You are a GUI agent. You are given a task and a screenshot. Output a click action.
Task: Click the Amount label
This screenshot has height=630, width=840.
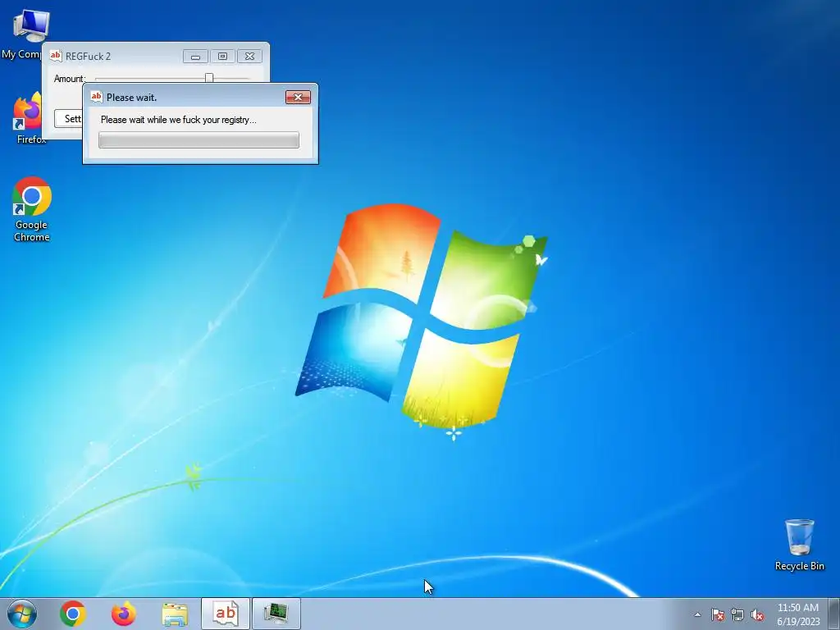(x=70, y=79)
